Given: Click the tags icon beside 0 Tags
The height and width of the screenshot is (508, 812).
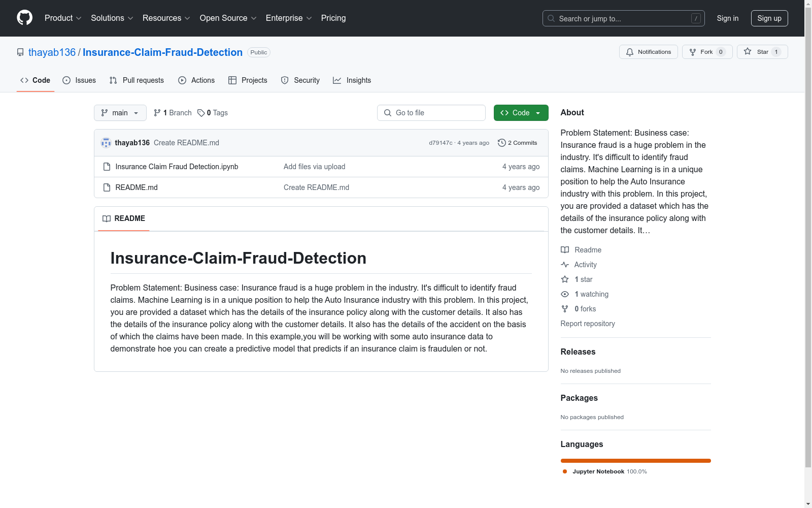Looking at the screenshot, I should click(201, 113).
